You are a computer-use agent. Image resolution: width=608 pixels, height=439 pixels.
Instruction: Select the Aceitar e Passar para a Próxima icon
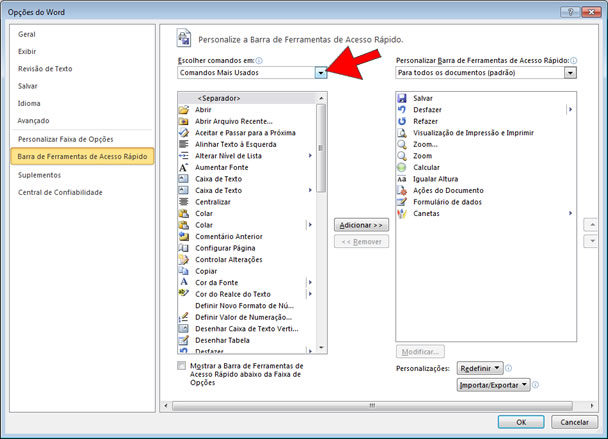click(184, 133)
